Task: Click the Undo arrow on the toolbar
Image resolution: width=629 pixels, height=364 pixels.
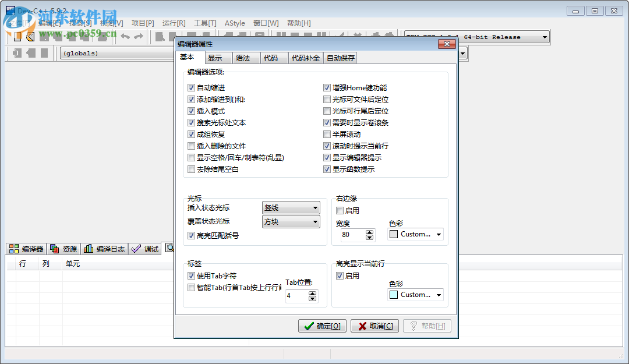Action: [125, 36]
